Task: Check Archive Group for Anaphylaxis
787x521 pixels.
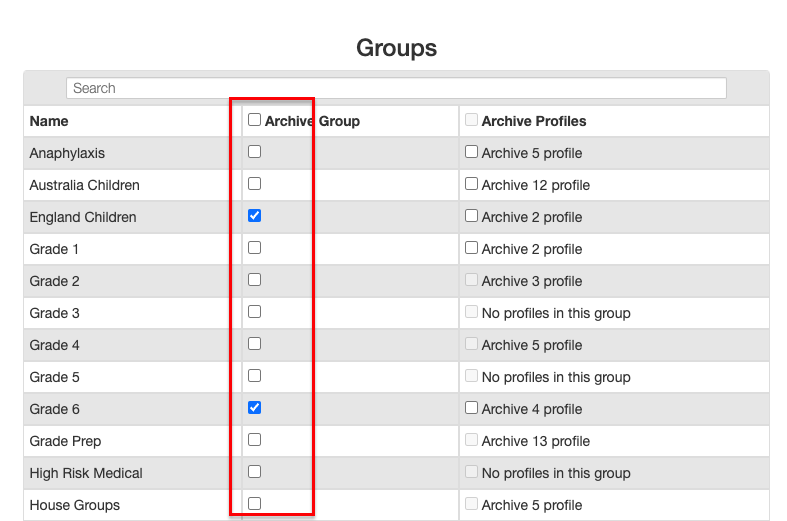Action: click(255, 152)
